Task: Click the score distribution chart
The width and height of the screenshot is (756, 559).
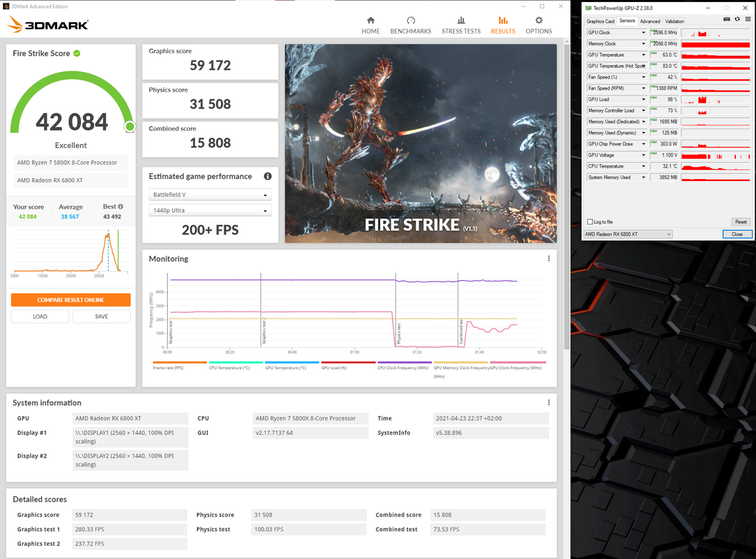Action: pyautogui.click(x=71, y=252)
